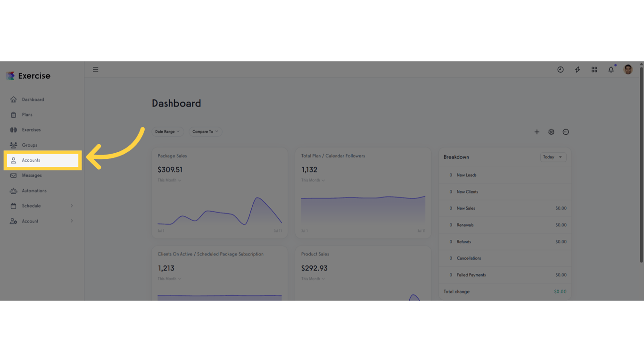This screenshot has width=644, height=362.
Task: Open the Breakdown Today dropdown
Action: (x=553, y=157)
